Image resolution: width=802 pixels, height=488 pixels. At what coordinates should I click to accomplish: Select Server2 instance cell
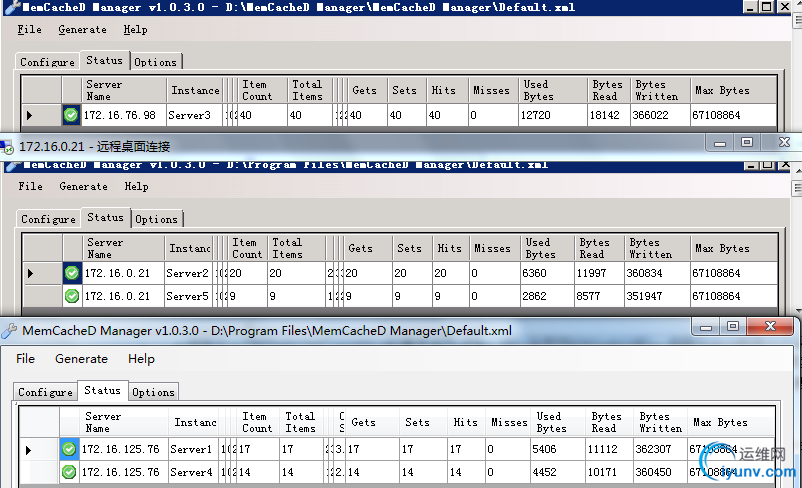pyautogui.click(x=189, y=273)
